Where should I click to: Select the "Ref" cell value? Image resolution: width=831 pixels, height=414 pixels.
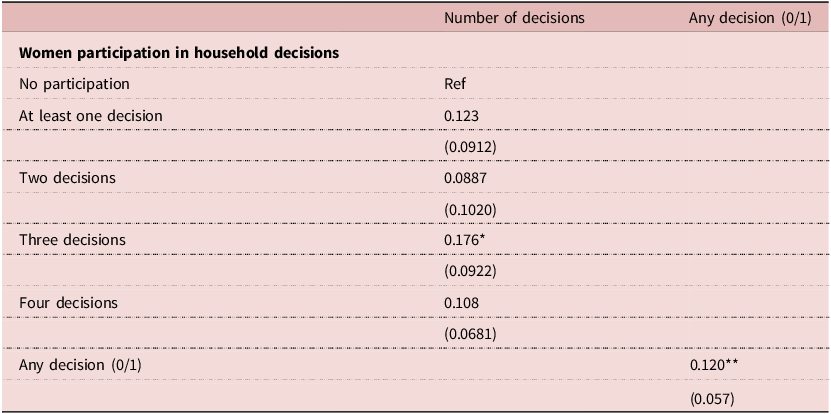[455, 84]
